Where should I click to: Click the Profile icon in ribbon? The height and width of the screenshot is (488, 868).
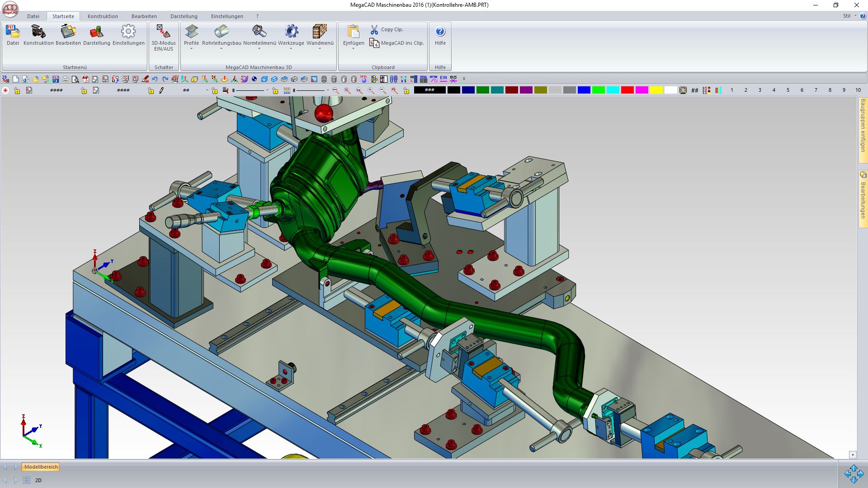coord(191,32)
